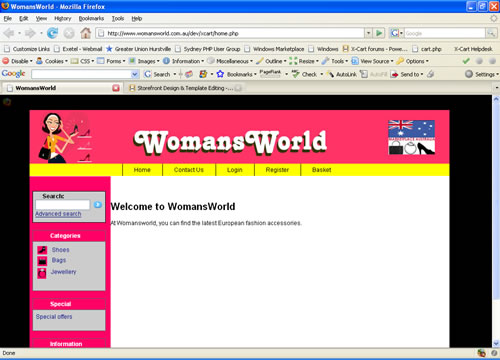Click Home in the yellow navigation bar
The width and height of the screenshot is (500, 360).
coord(142,170)
